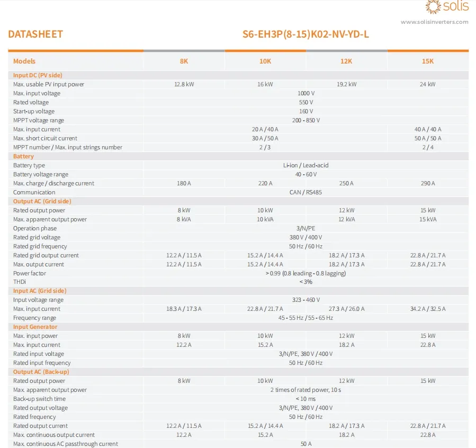Click the 24 kW PV input power value
Image resolution: width=476 pixels, height=448 pixels.
428,84
